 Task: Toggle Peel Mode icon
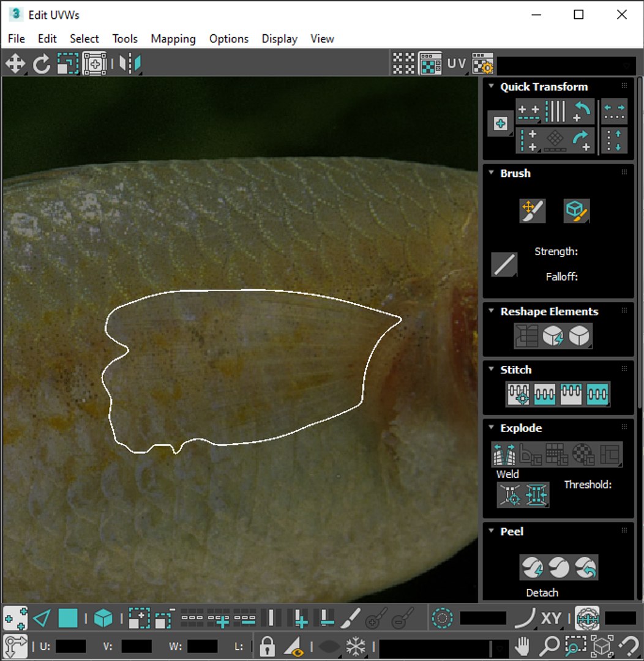point(559,567)
